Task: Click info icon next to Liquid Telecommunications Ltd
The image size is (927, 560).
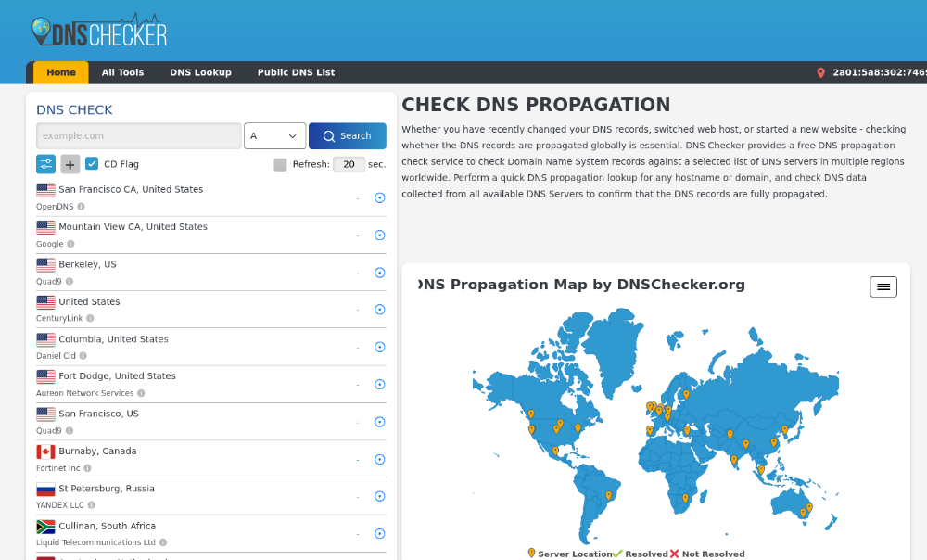Action: [x=163, y=542]
